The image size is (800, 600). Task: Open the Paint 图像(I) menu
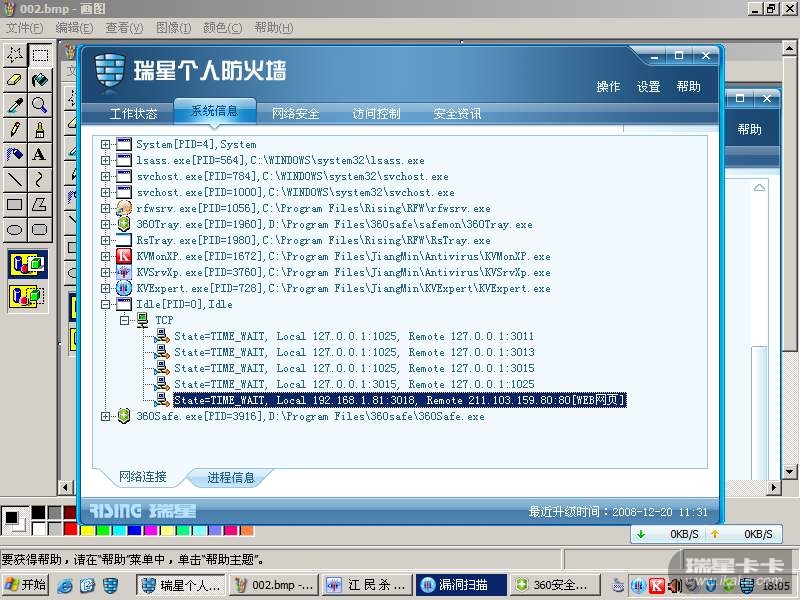point(173,28)
